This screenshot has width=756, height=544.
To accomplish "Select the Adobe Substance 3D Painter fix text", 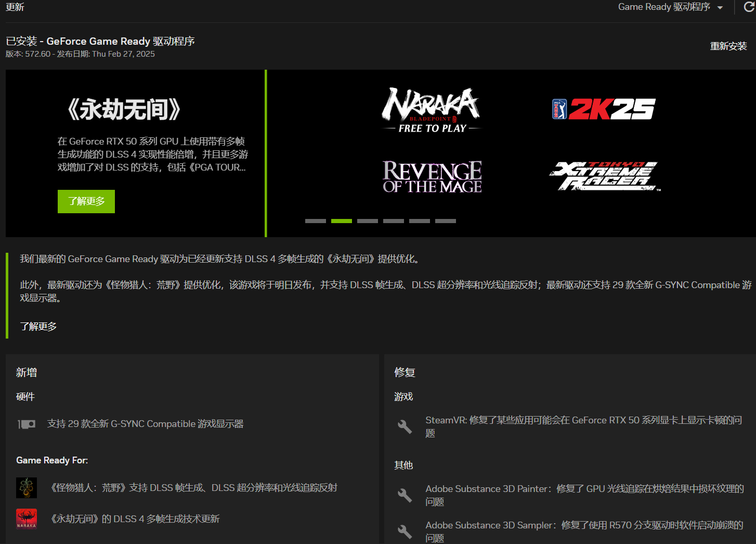I will [584, 495].
